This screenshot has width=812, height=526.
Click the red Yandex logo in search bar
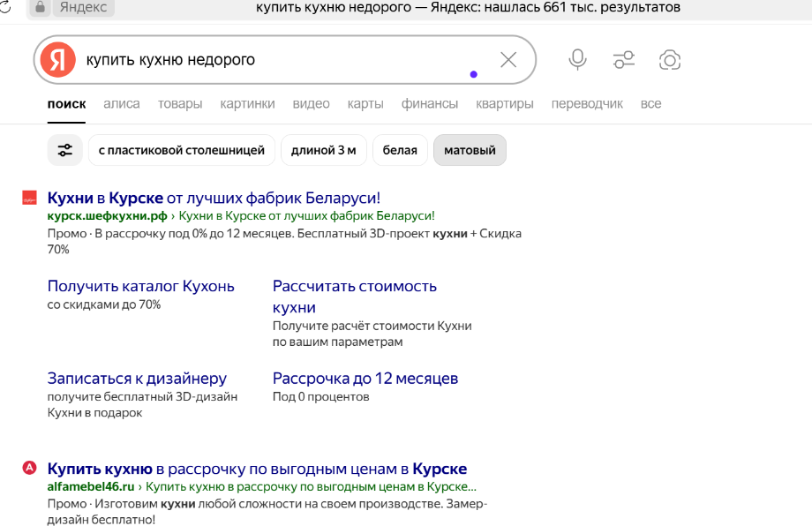coord(58,59)
